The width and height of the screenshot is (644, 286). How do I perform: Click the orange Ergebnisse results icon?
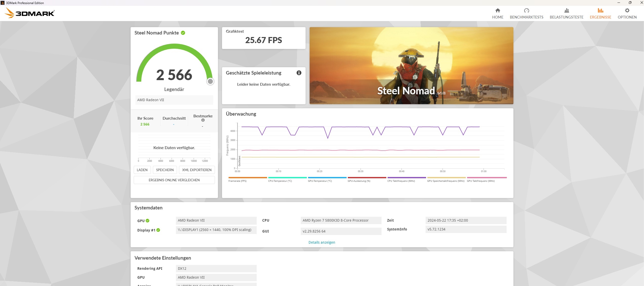(x=600, y=11)
